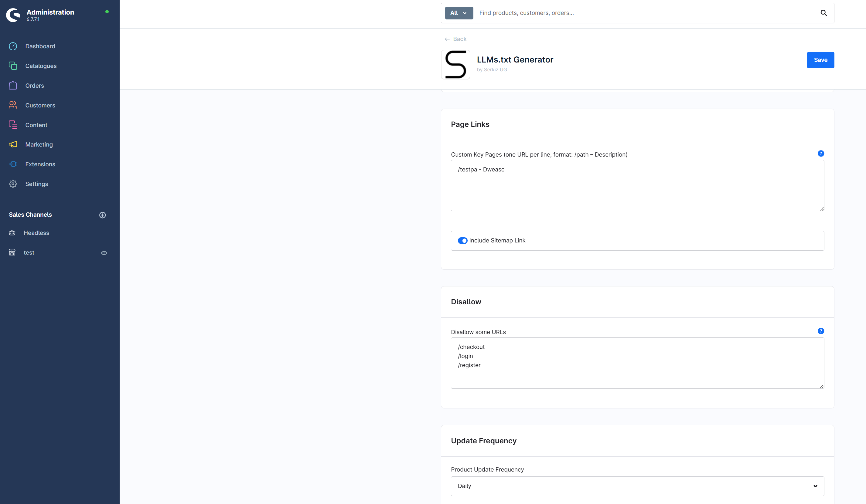Open help tooltip for Custom Key Pages
Viewport: 866px width, 504px height.
click(821, 154)
